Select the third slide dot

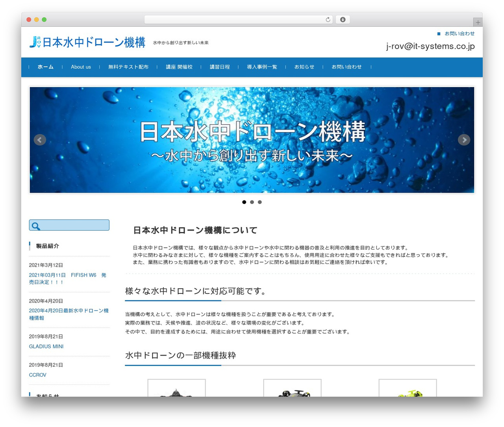tap(259, 202)
